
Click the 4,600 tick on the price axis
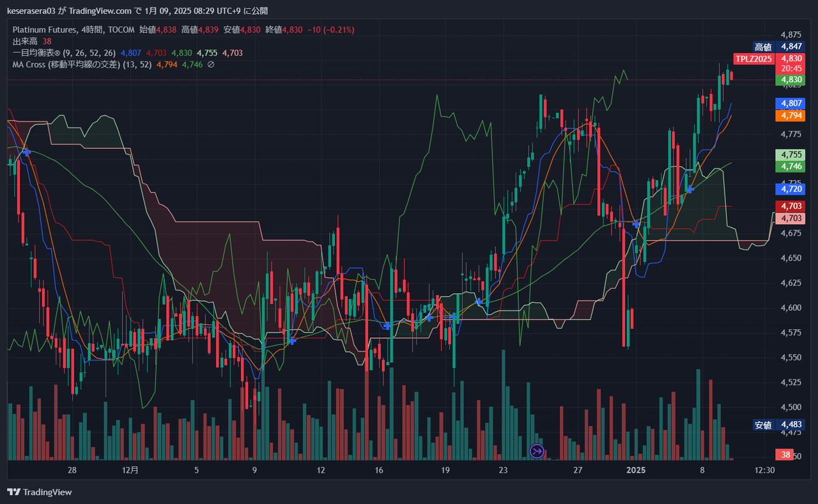pyautogui.click(x=791, y=308)
